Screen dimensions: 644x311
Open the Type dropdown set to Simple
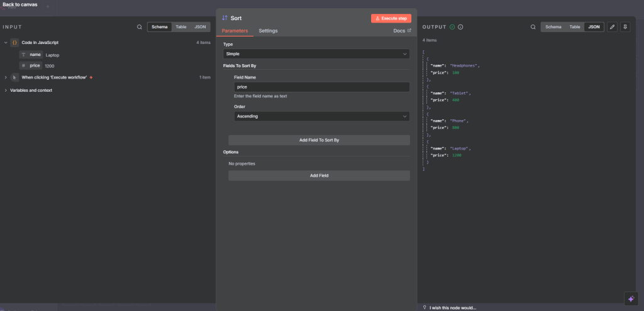pyautogui.click(x=316, y=54)
